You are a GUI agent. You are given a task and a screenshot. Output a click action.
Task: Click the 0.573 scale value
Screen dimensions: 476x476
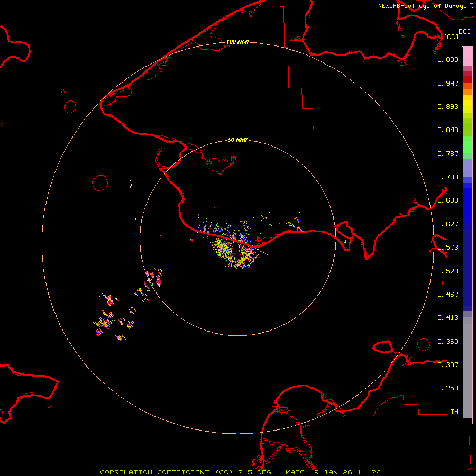coord(448,248)
